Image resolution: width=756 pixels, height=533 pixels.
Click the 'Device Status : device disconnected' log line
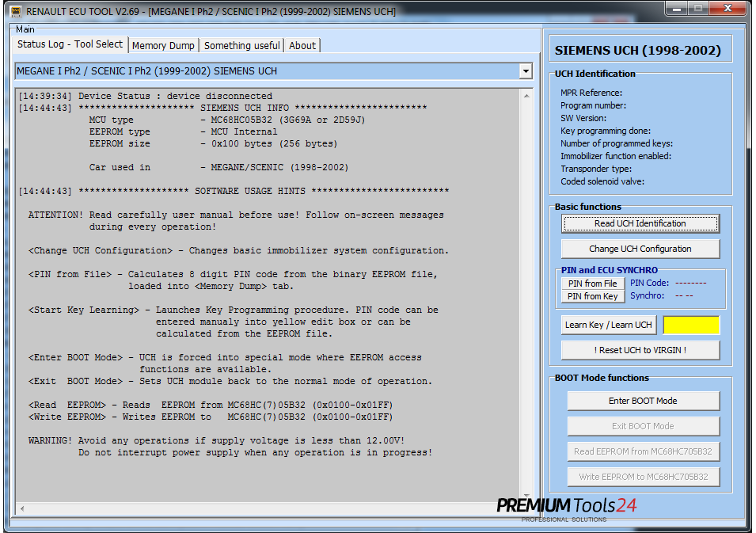click(x=145, y=96)
